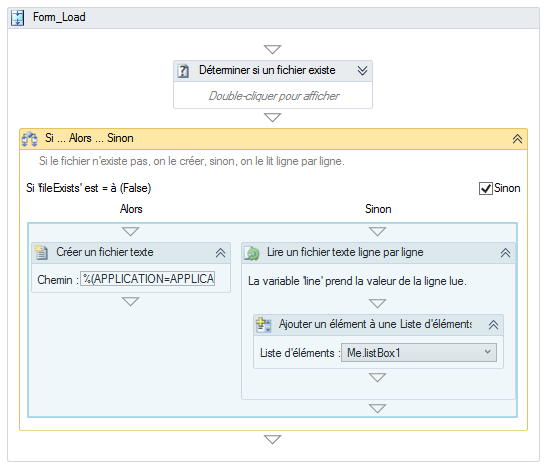550x468 pixels.
Task: Click the 'Liste d'éléments :' label
Action: point(300,353)
